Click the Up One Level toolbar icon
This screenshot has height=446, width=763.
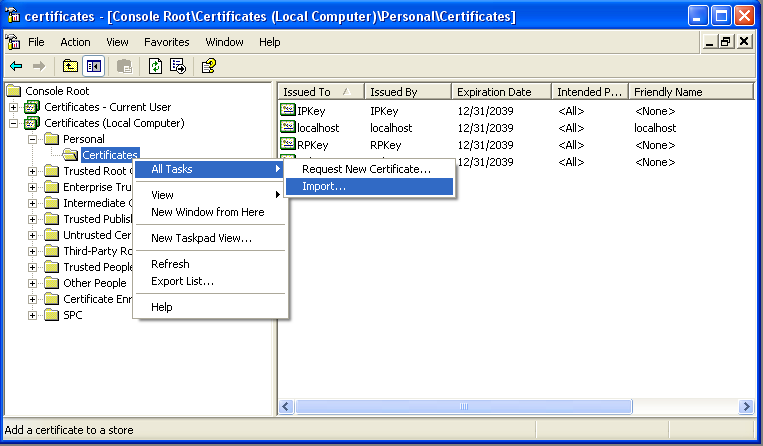point(70,66)
